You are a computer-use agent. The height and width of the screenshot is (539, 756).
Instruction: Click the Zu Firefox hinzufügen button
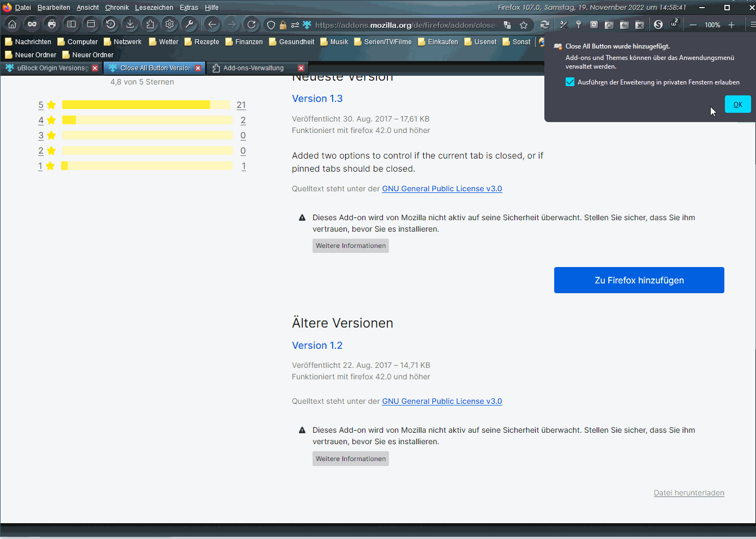pos(639,280)
